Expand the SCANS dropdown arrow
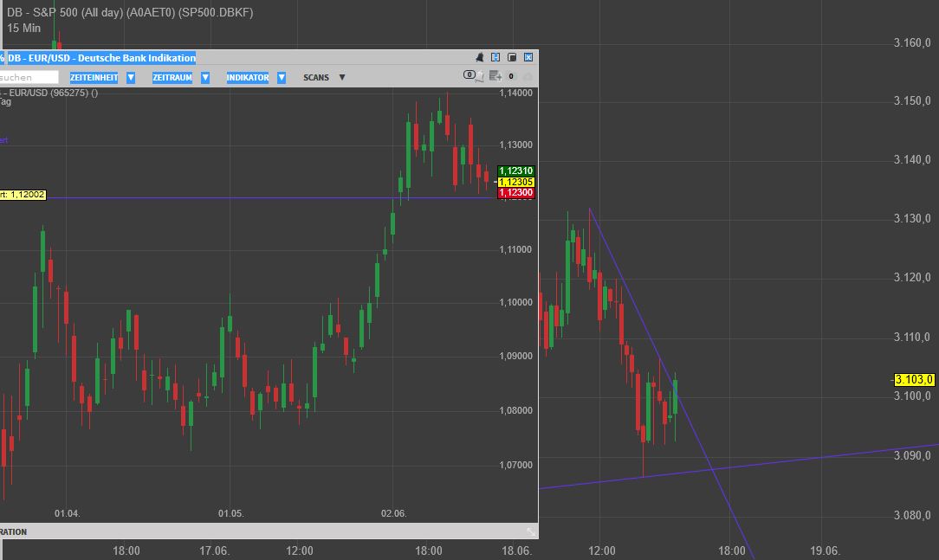939x560 pixels. (x=342, y=77)
